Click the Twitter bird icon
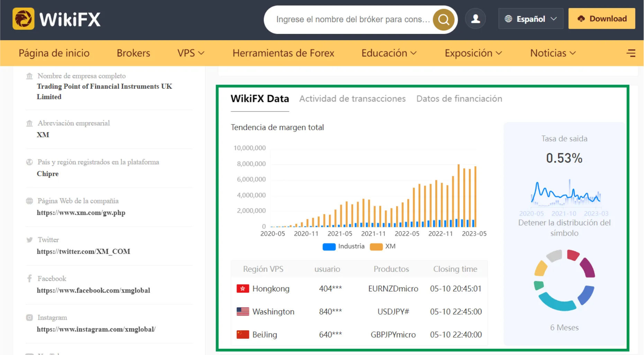This screenshot has width=644, height=355. pyautogui.click(x=29, y=240)
